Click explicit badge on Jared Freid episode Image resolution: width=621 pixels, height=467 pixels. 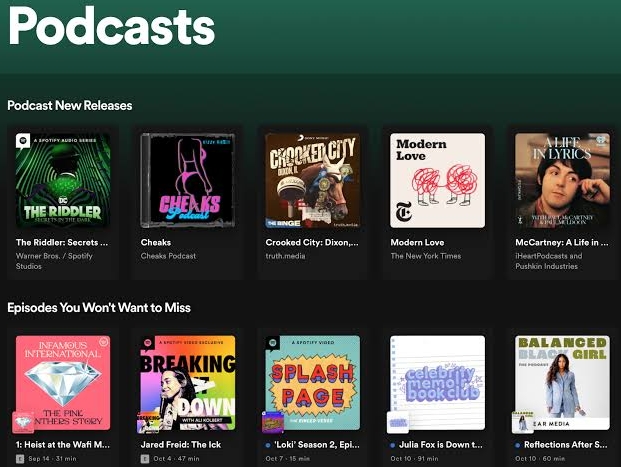(x=145, y=459)
